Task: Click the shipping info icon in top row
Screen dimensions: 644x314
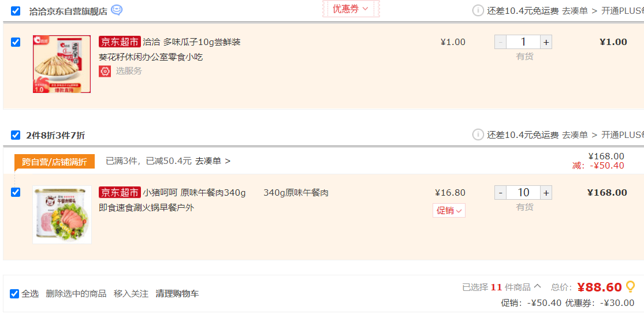Action: 478,10
